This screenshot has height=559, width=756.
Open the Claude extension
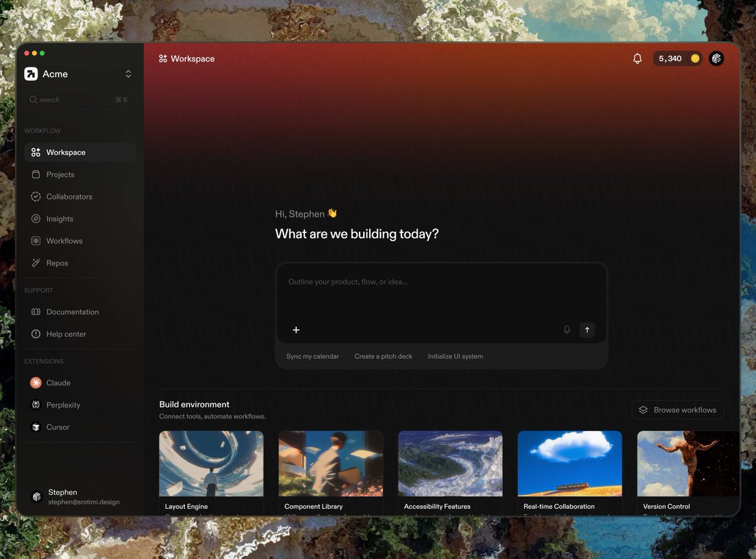tap(80, 383)
